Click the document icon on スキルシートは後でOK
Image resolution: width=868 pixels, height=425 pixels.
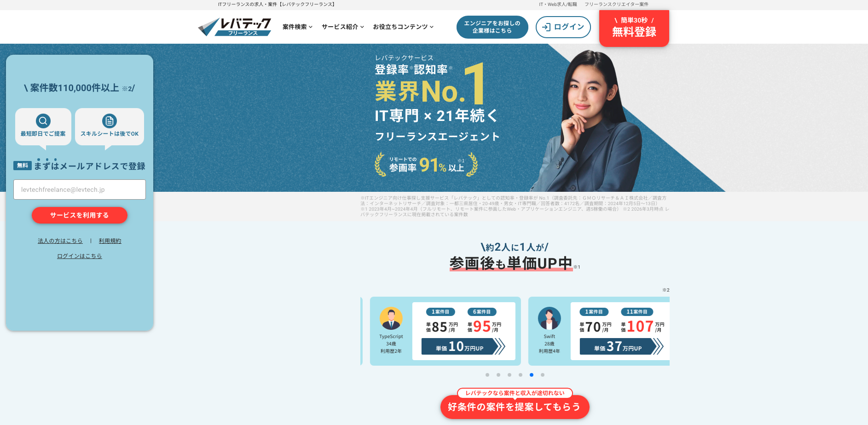[110, 121]
